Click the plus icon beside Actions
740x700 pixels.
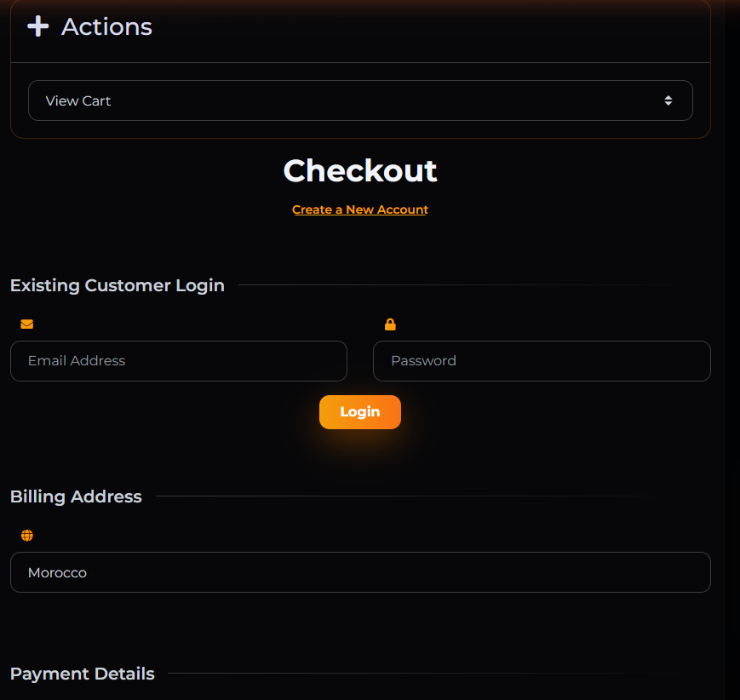(x=37, y=26)
